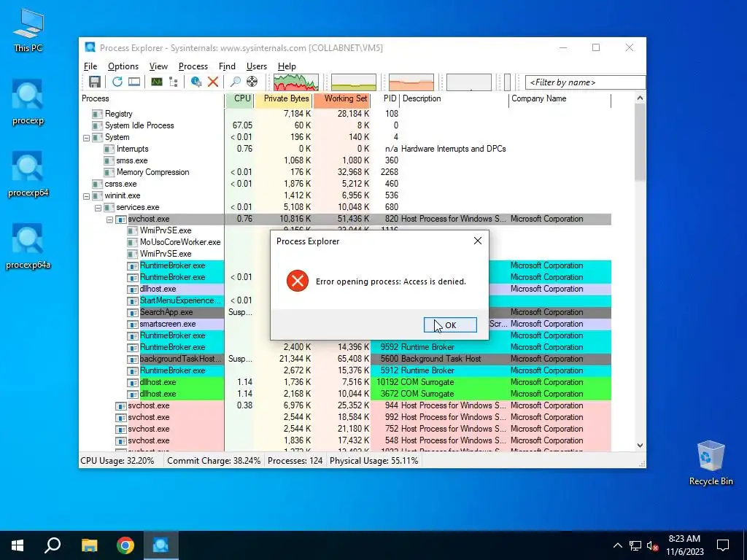The width and height of the screenshot is (747, 560).
Task: Click the process Properties toolbar icon
Action: [x=196, y=82]
